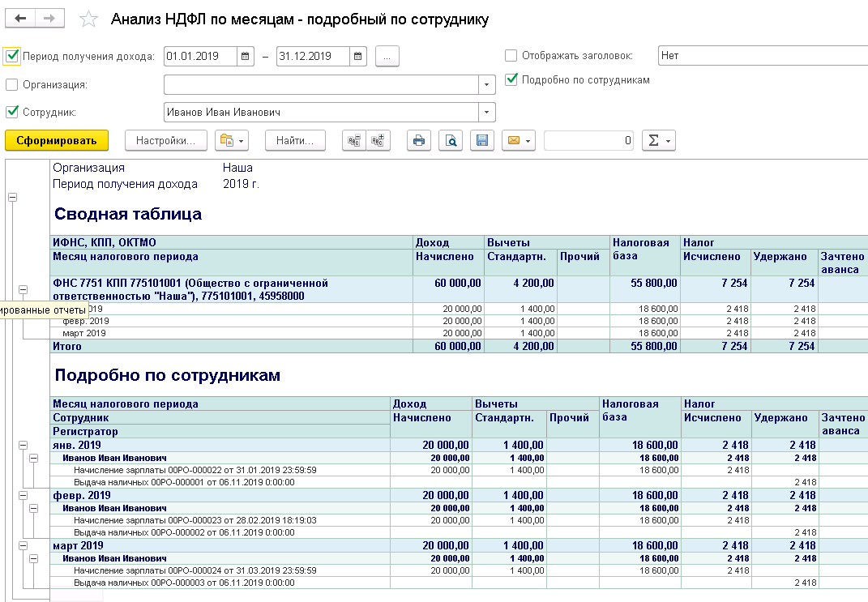
Task: Click the Наша organization value
Action: coord(237,168)
